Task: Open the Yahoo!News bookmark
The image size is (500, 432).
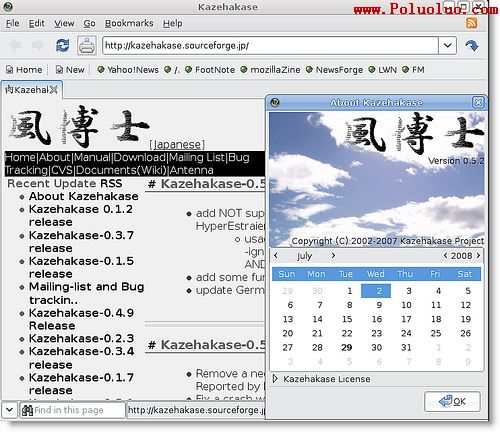Action: (x=128, y=70)
